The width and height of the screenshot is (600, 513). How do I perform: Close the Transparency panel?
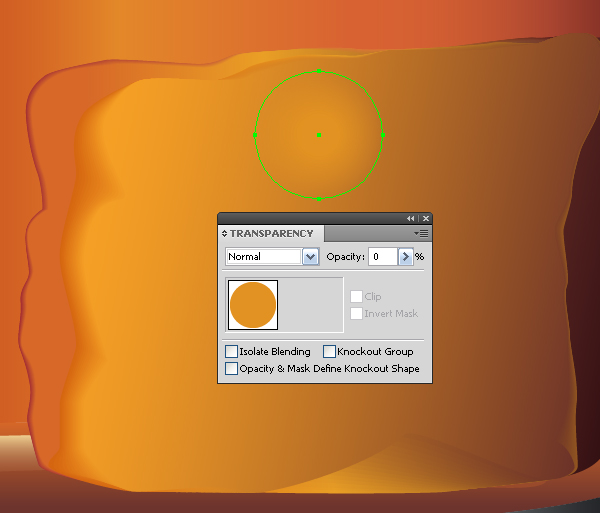pyautogui.click(x=426, y=218)
